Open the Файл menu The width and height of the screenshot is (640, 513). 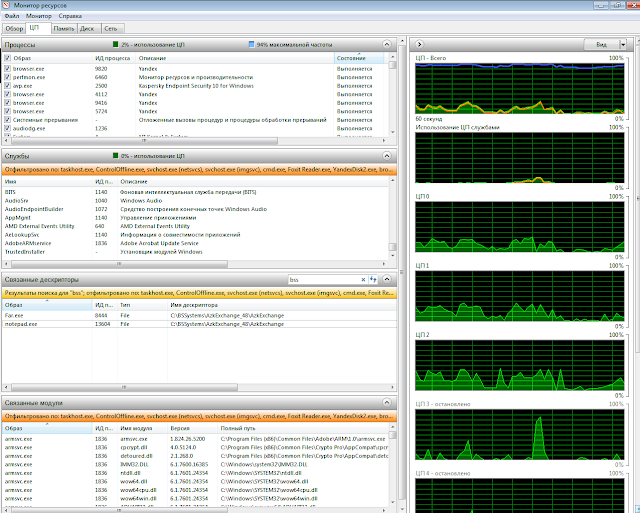coord(12,16)
